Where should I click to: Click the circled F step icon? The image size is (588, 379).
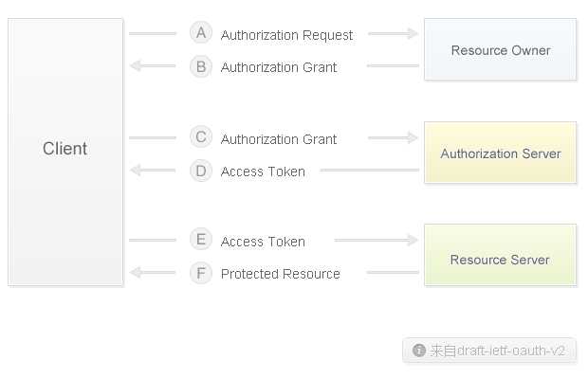tap(201, 273)
